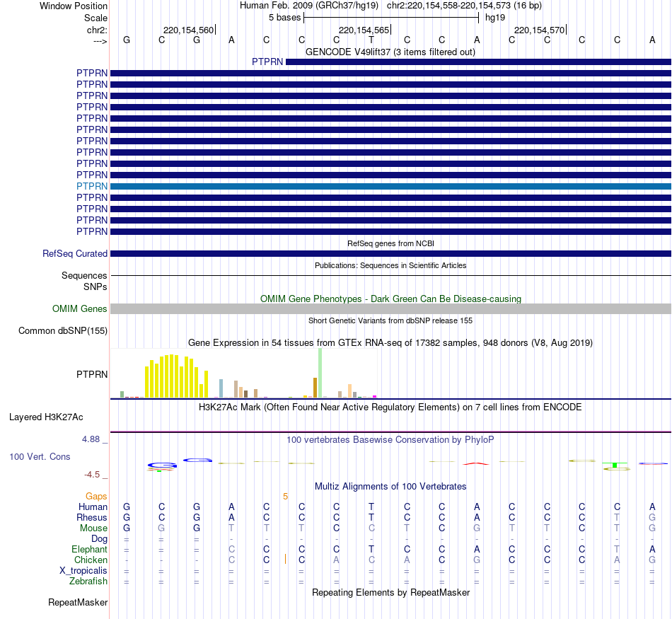Screen dimensions: 672x619
Task: Click the hg19 label next to scale bar
Action: click(495, 18)
